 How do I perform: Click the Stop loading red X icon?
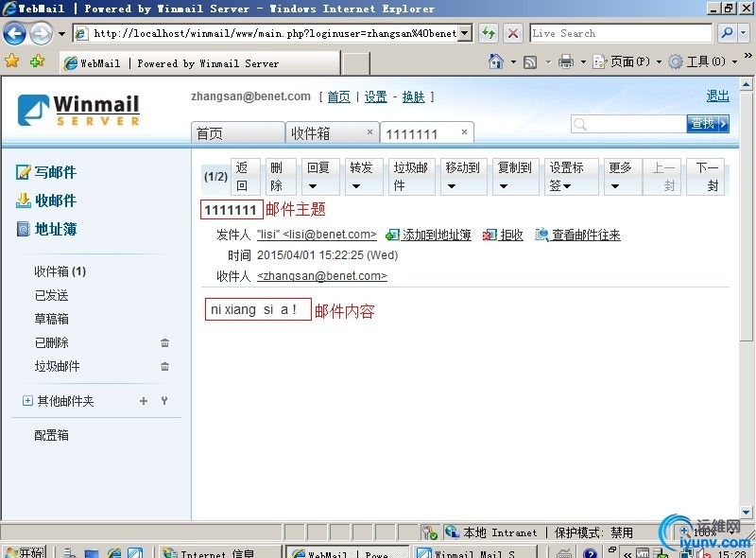pos(513,33)
